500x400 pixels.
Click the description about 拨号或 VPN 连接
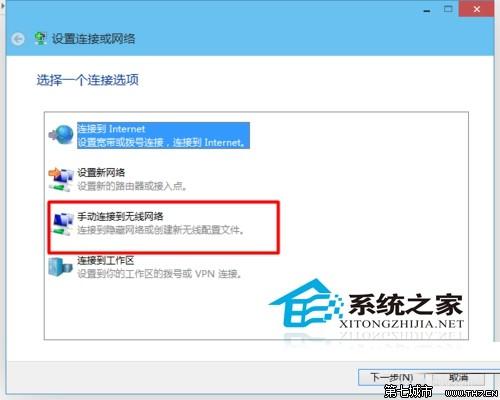[x=160, y=274]
